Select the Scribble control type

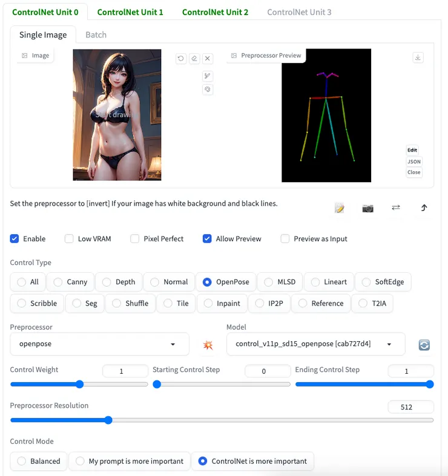click(x=37, y=304)
